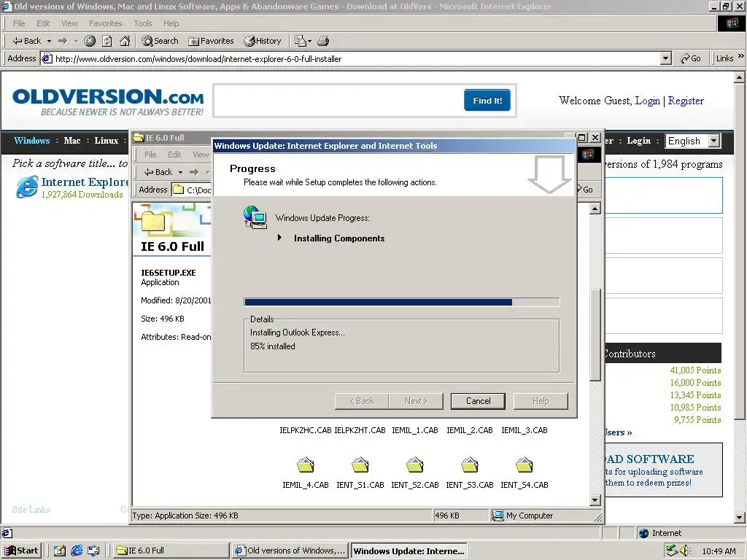
Task: Stop page loading with the Stop icon
Action: coord(90,41)
